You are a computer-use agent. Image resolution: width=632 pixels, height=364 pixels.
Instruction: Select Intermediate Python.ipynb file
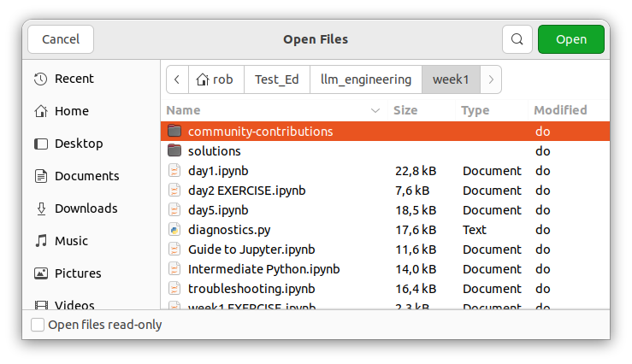pyautogui.click(x=263, y=269)
